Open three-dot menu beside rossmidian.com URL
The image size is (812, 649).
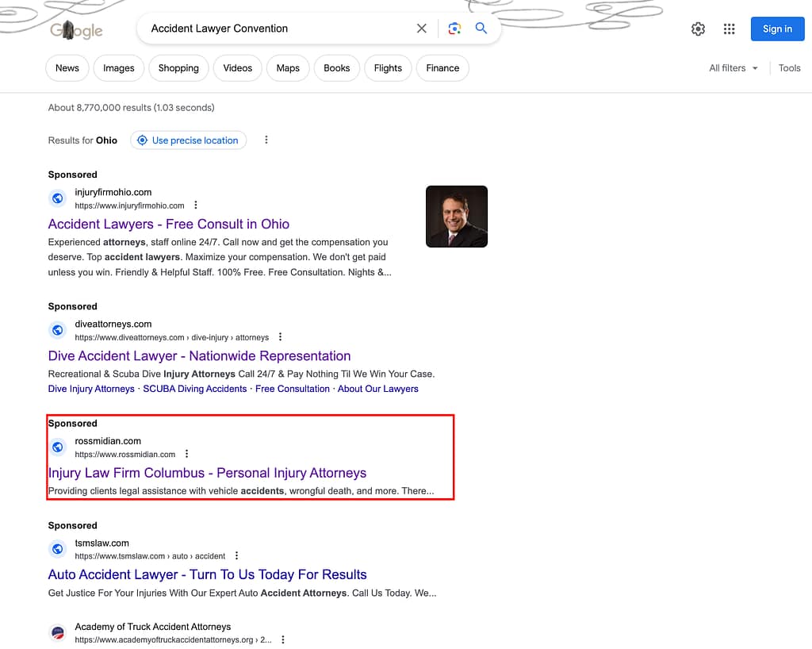[187, 454]
